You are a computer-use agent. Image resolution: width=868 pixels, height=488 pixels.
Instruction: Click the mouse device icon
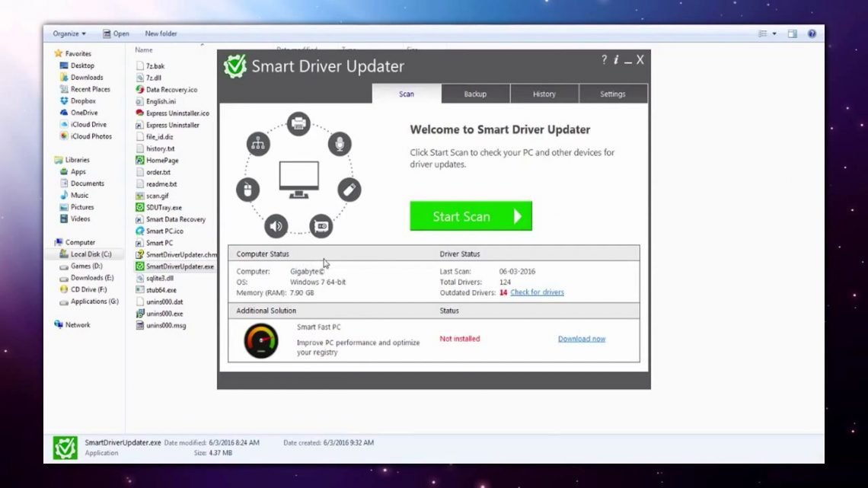[247, 190]
